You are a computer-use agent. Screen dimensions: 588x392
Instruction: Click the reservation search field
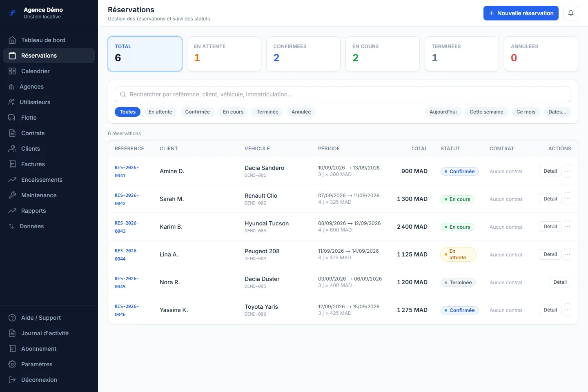pos(343,94)
